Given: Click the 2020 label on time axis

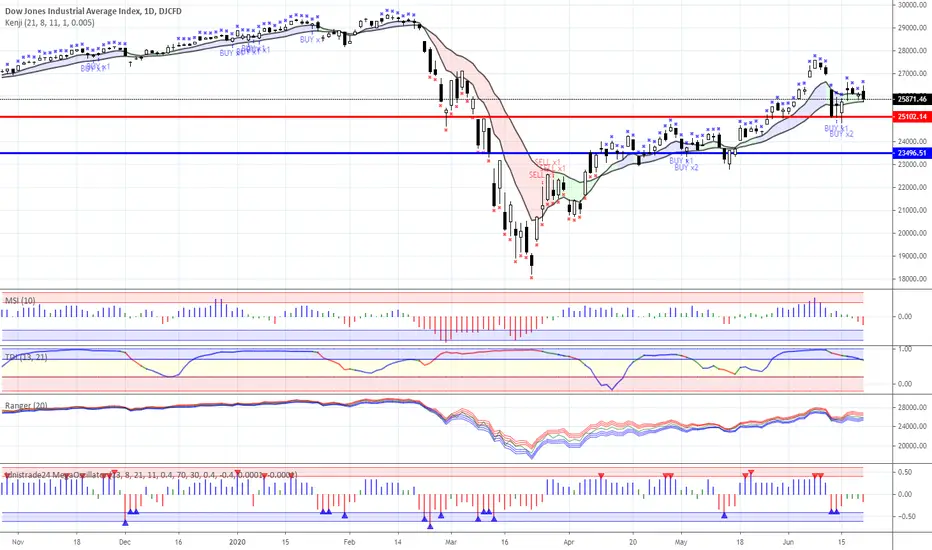Looking at the screenshot, I should tap(238, 542).
